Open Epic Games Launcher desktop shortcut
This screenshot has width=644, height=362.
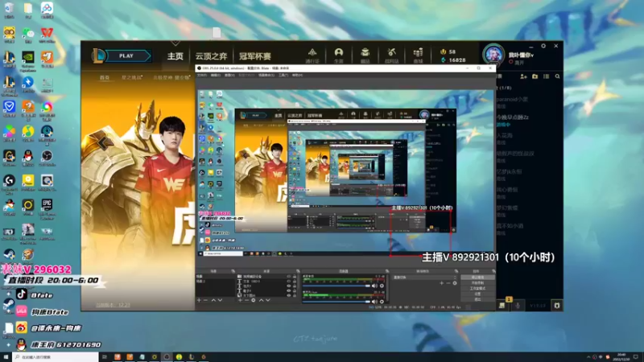[x=47, y=208]
